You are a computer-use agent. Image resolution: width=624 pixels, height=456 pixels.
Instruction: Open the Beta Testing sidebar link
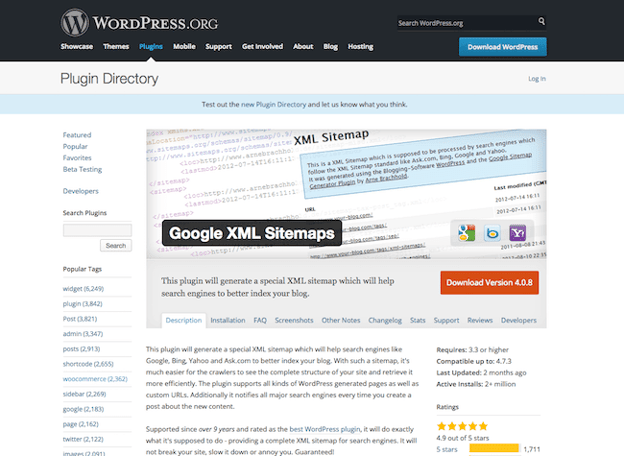pyautogui.click(x=83, y=171)
